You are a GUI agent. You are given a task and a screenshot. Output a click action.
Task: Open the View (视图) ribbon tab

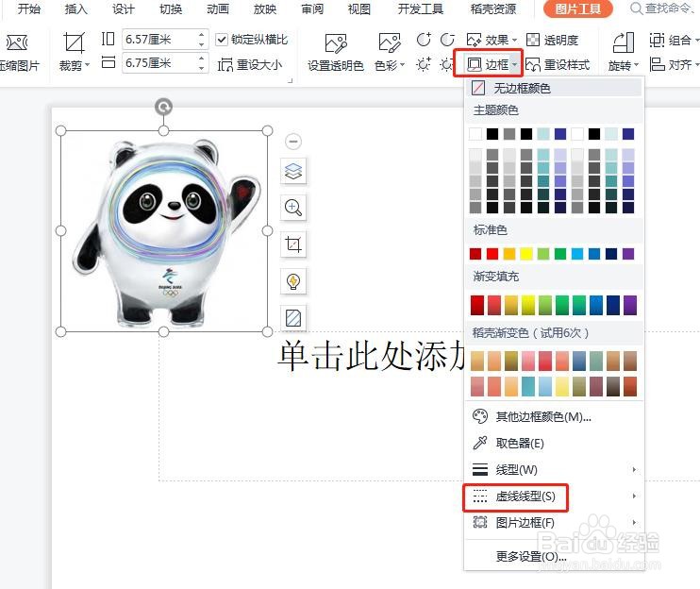pyautogui.click(x=359, y=8)
